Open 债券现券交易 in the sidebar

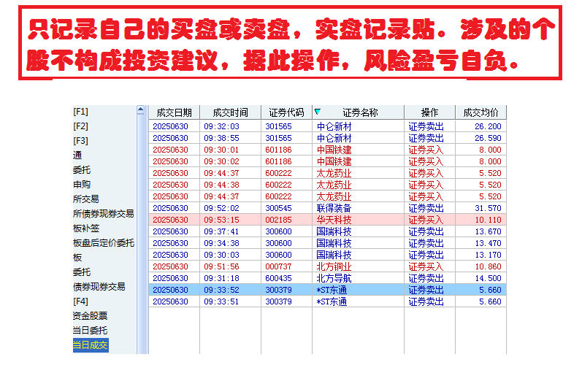click(x=99, y=287)
